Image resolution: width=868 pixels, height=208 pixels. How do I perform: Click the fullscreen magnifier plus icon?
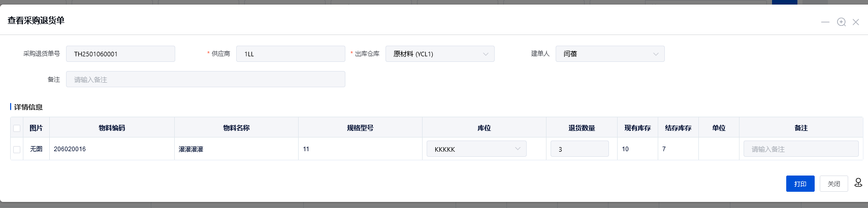tap(841, 22)
